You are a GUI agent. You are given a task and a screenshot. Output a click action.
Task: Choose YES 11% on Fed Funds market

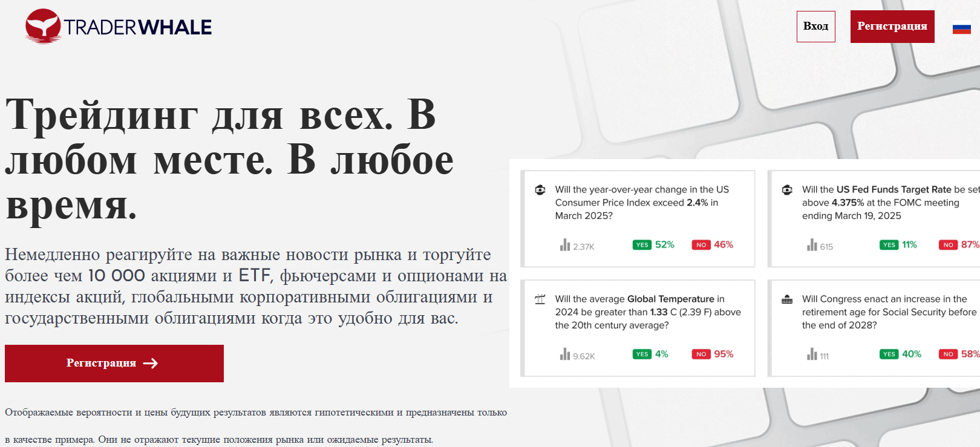point(898,245)
